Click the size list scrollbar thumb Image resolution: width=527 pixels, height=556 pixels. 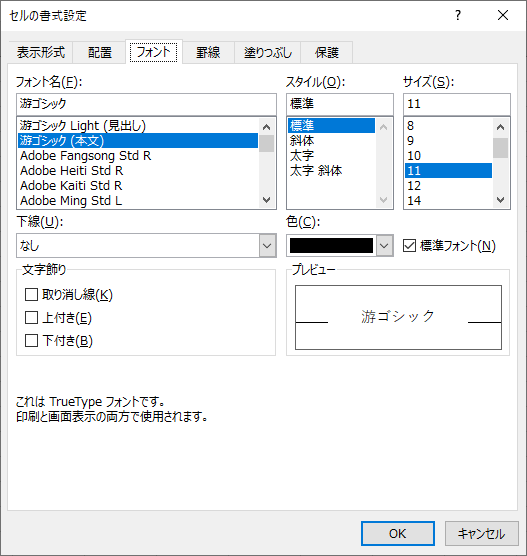coord(500,148)
